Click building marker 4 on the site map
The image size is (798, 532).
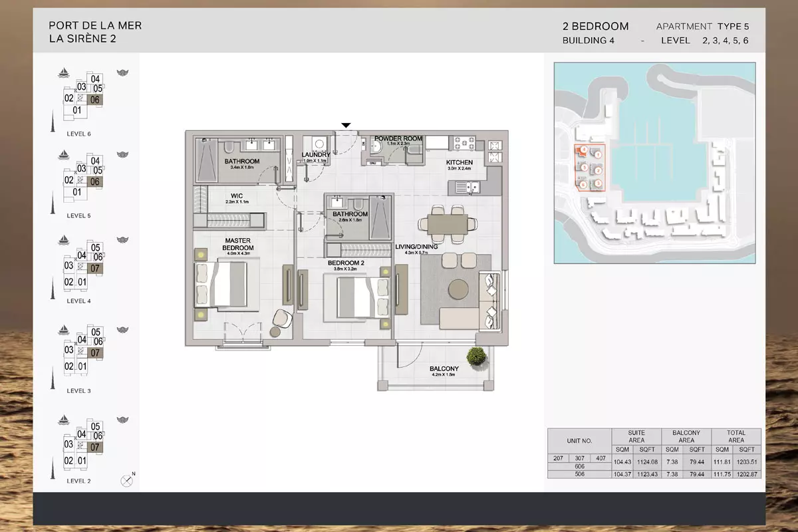click(583, 150)
